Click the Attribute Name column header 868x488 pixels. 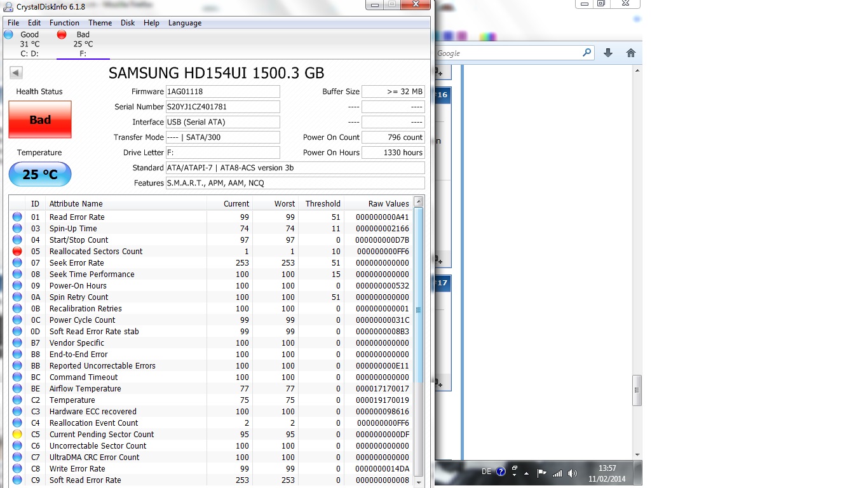pos(126,204)
